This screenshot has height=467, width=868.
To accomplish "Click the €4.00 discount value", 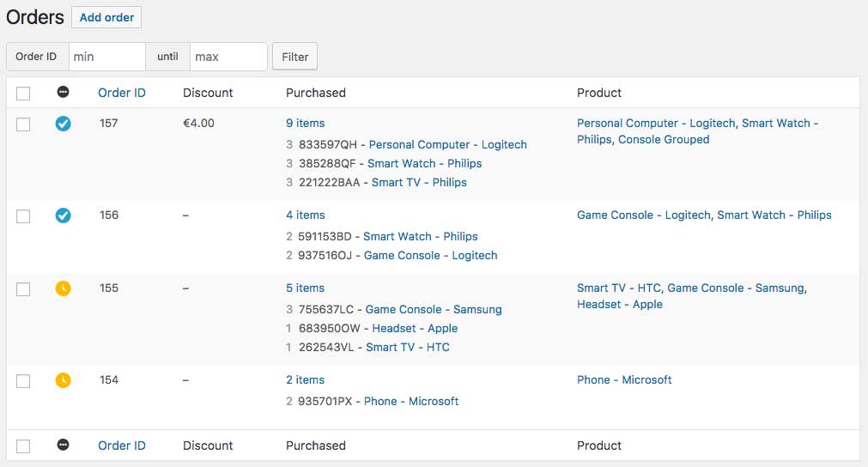I will click(x=198, y=124).
